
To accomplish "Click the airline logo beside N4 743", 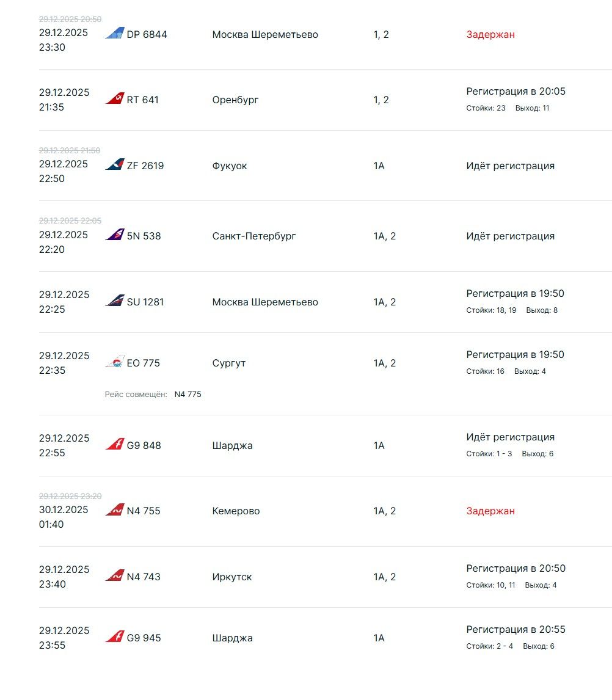I will tap(114, 576).
